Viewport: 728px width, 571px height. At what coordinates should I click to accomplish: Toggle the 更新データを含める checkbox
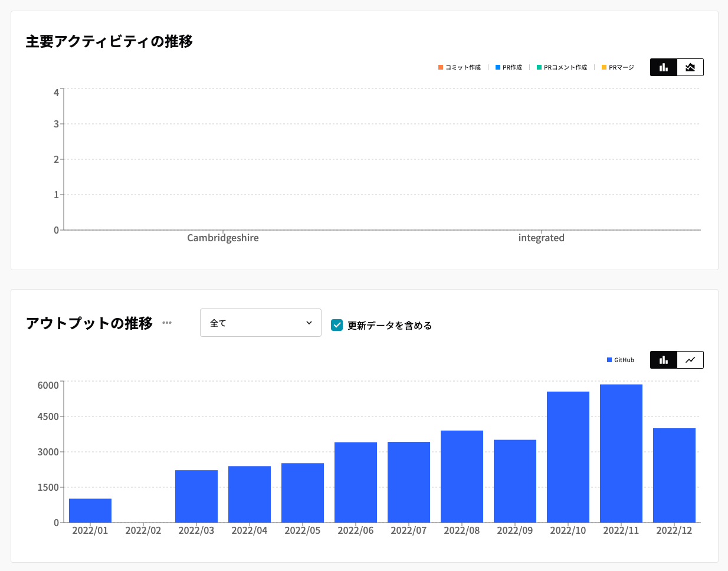tap(337, 325)
